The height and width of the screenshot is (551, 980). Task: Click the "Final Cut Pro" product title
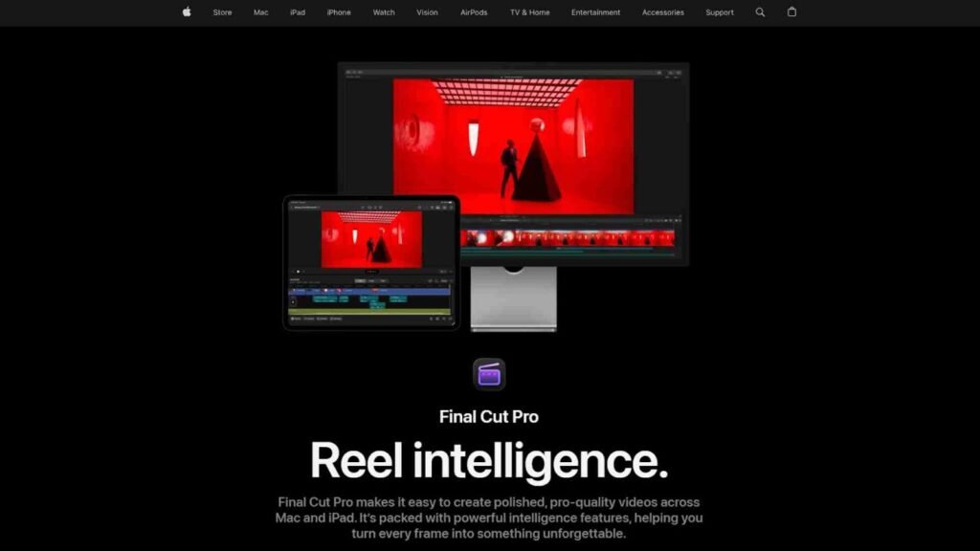tap(489, 416)
